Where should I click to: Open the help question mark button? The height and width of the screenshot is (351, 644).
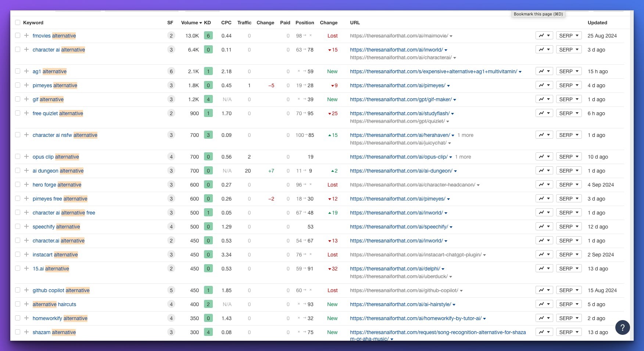pyautogui.click(x=622, y=327)
